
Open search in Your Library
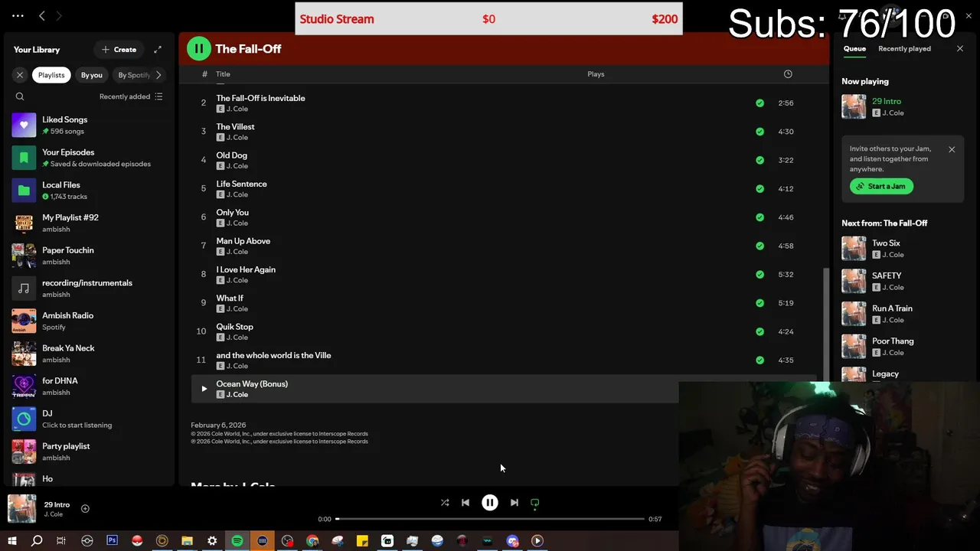point(20,96)
